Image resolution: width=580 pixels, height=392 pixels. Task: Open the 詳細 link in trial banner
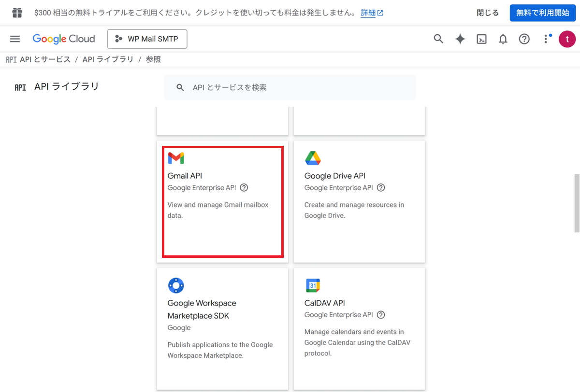pos(368,13)
